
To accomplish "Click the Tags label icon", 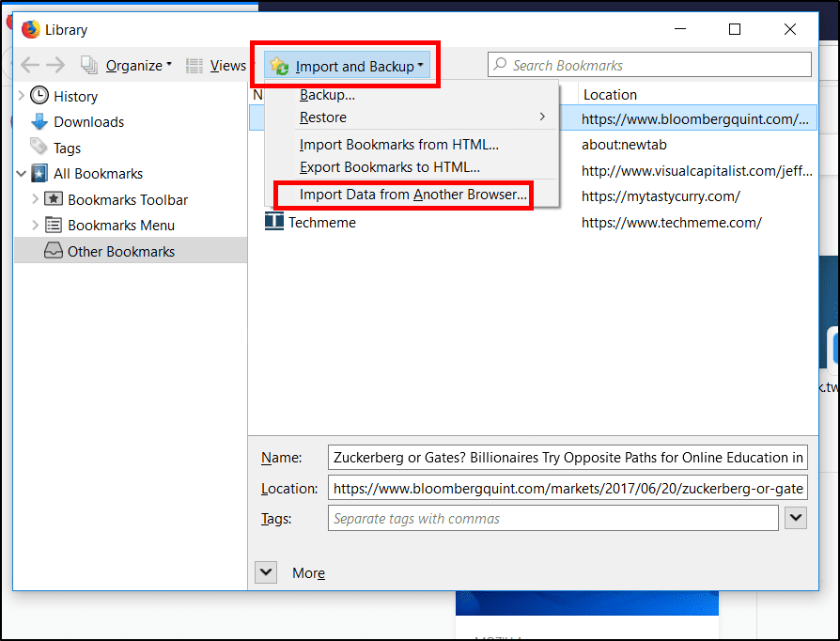I will click(x=39, y=146).
